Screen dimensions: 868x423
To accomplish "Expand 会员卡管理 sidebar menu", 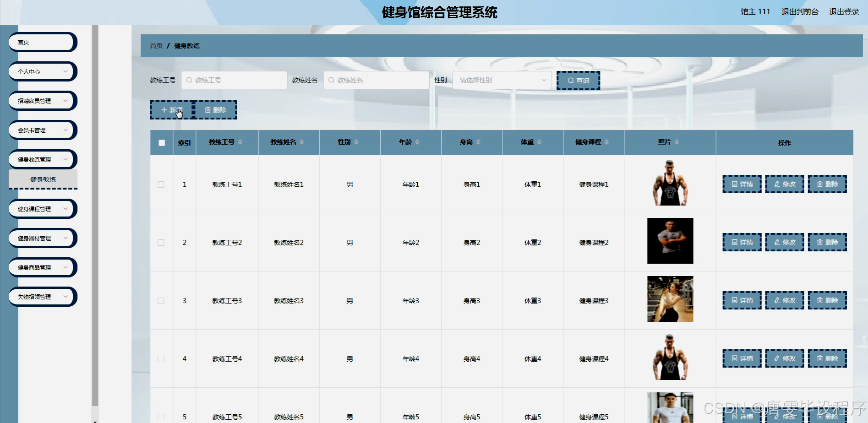I will [x=43, y=130].
